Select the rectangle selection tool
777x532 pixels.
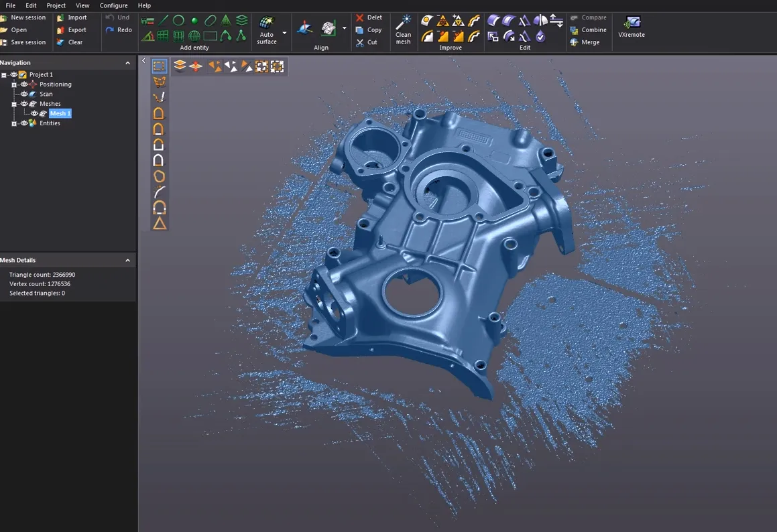159,66
